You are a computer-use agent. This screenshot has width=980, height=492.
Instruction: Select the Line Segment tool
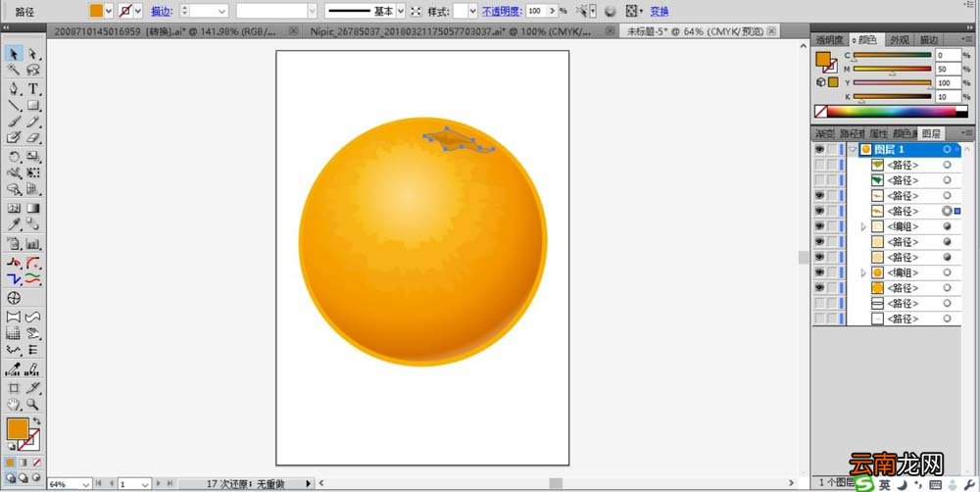[14, 105]
